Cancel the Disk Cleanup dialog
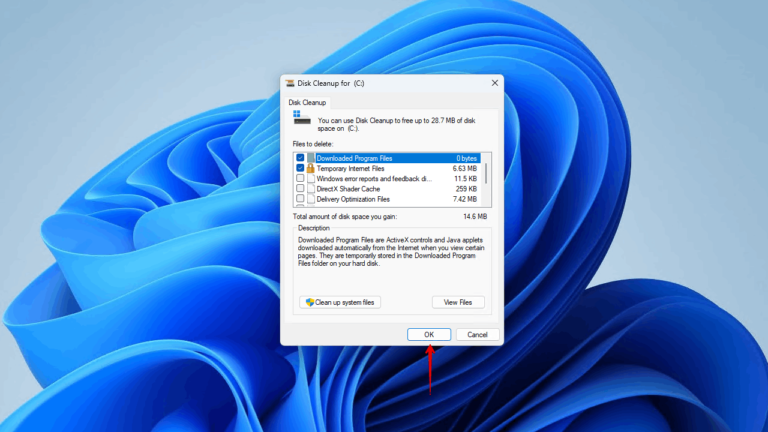The image size is (768, 432). point(477,334)
